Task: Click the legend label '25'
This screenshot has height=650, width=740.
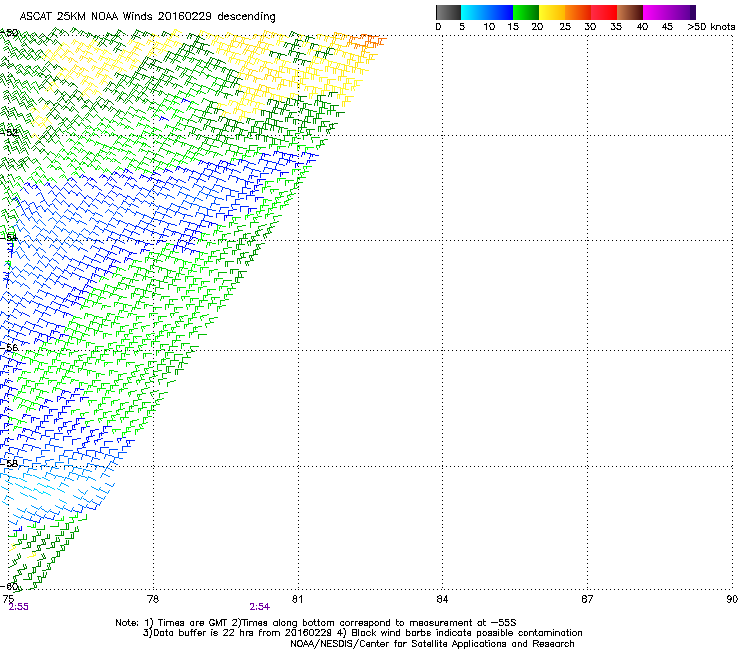Action: pos(565,27)
